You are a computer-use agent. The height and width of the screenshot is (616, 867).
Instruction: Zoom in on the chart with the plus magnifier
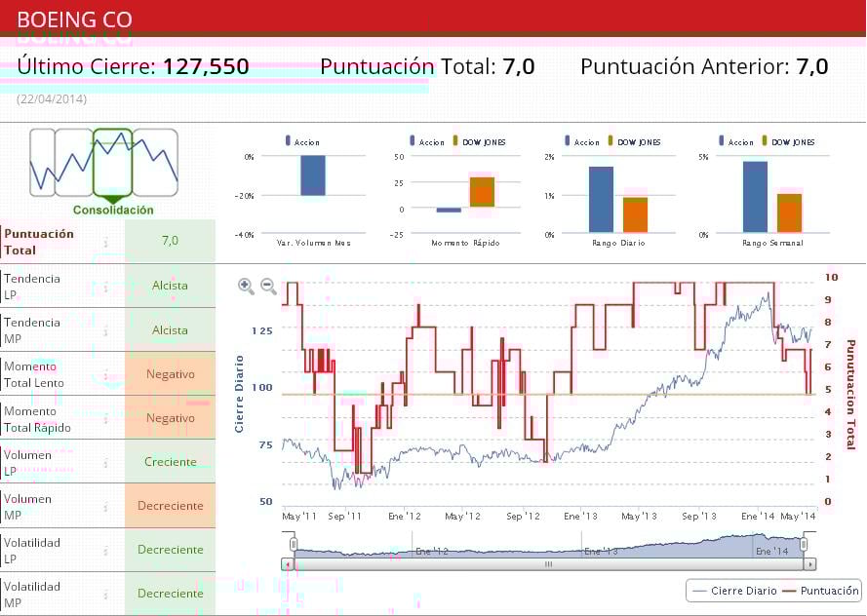pos(246,286)
